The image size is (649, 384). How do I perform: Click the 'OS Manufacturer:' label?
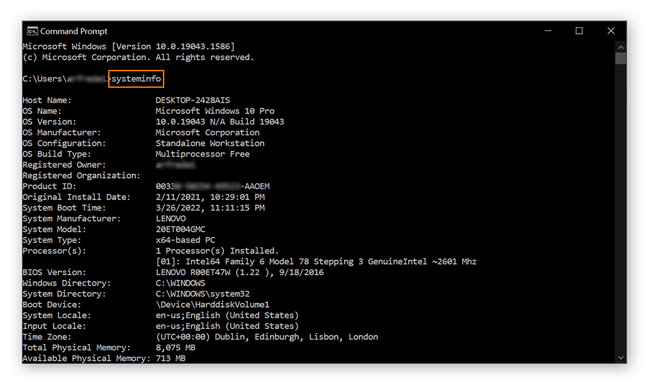click(62, 132)
